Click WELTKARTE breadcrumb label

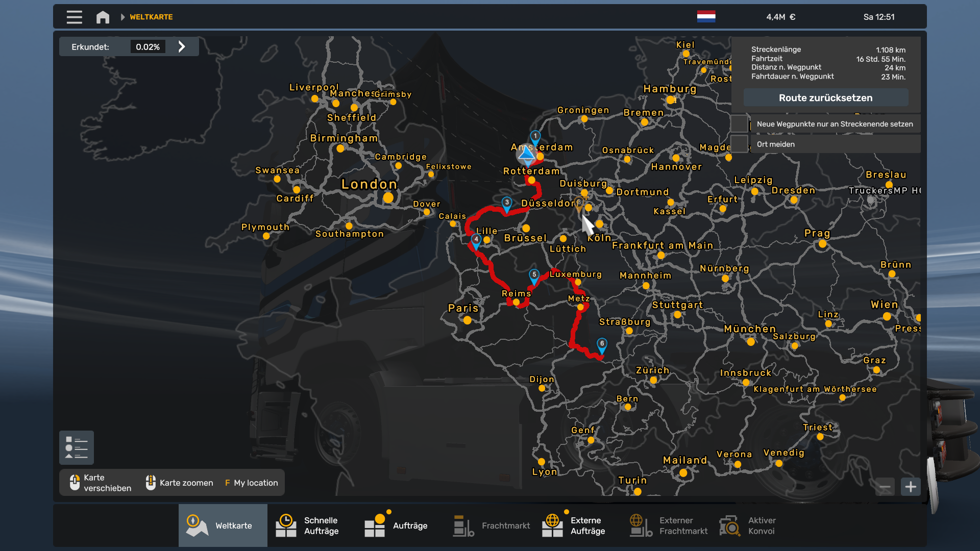[x=151, y=17]
